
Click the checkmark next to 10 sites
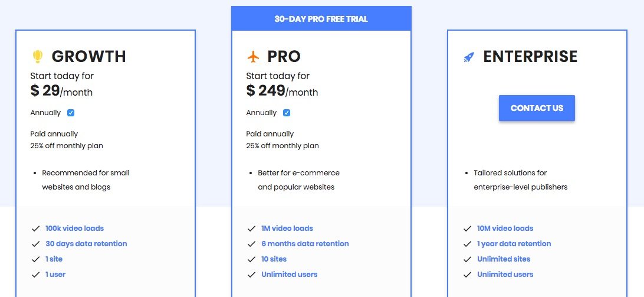[252, 259]
